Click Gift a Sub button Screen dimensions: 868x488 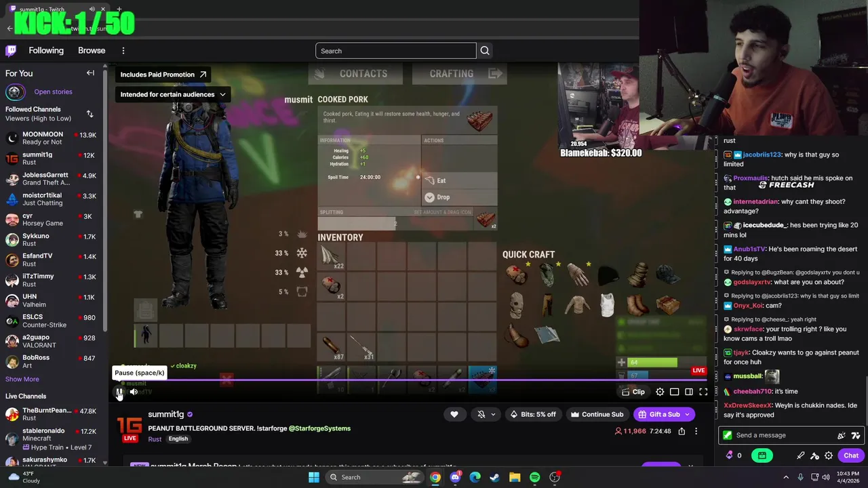coord(663,414)
